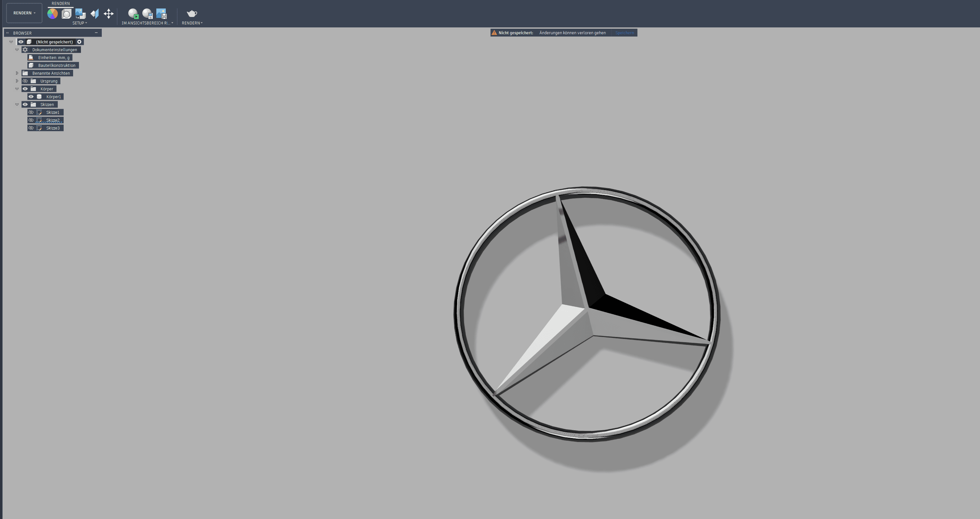
Task: Open the IM ANSICHTSBEREICH R... dropdown
Action: tap(147, 23)
